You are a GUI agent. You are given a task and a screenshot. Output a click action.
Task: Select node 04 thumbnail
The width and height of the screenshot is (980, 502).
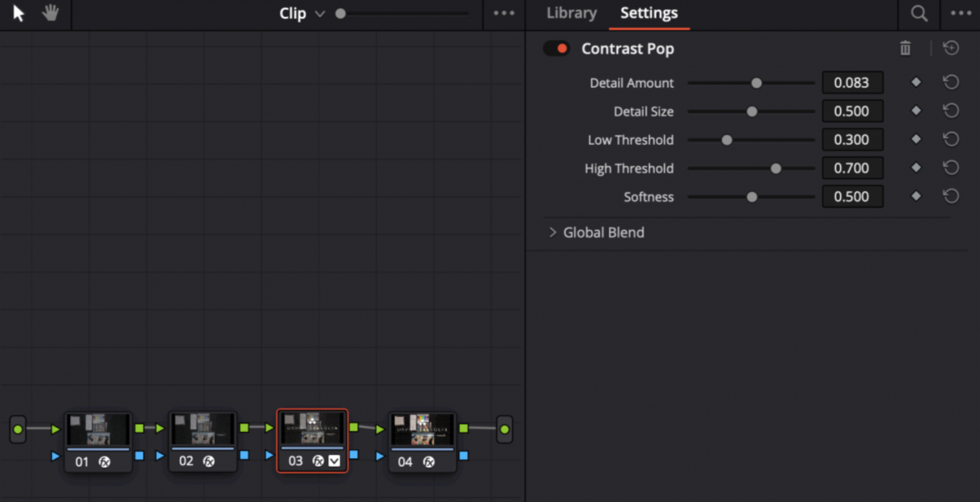pyautogui.click(x=422, y=429)
